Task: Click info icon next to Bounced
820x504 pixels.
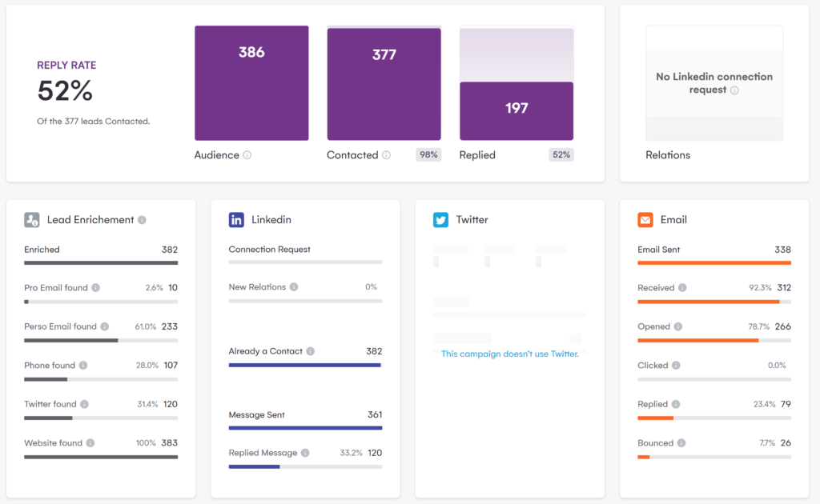Action: (681, 443)
